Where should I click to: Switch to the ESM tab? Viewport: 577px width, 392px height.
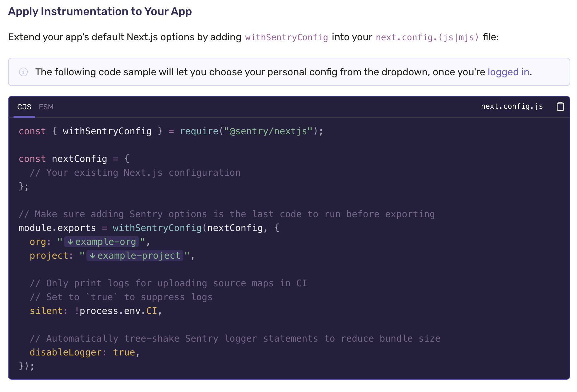pos(46,107)
